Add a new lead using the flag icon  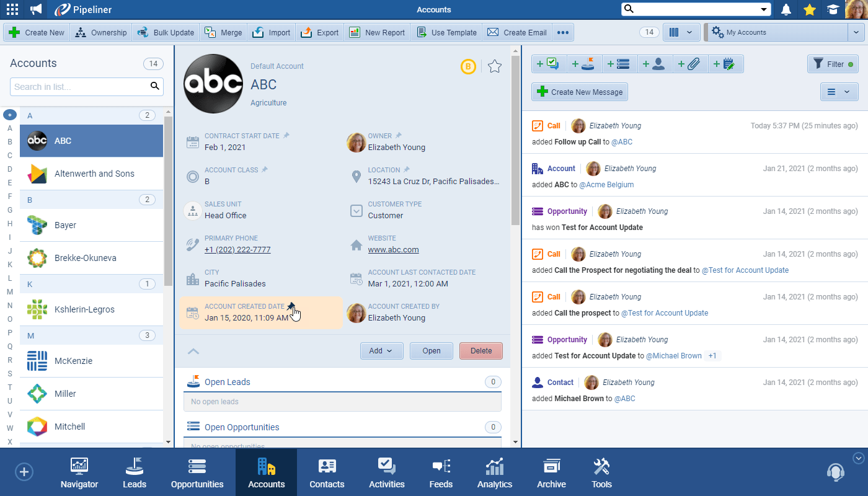584,64
